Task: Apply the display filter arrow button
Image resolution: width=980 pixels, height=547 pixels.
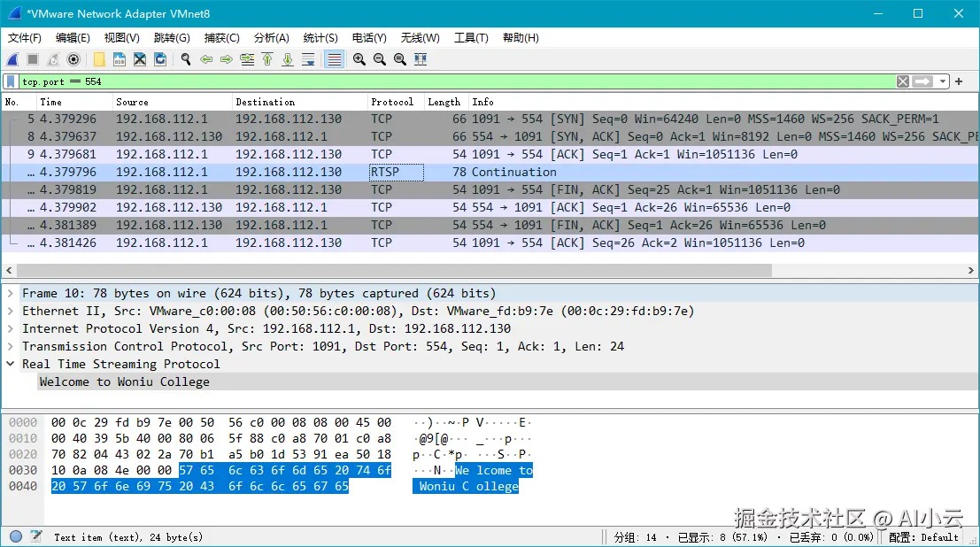Action: click(922, 82)
